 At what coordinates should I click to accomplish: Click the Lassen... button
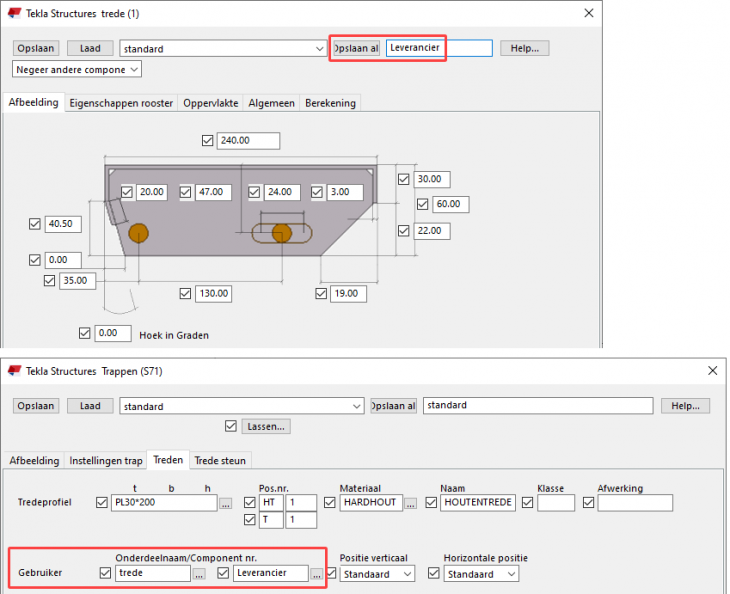click(268, 426)
